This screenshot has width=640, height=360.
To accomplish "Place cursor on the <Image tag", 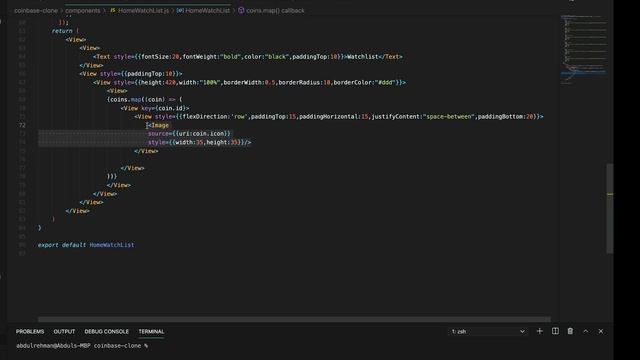I will (x=159, y=125).
